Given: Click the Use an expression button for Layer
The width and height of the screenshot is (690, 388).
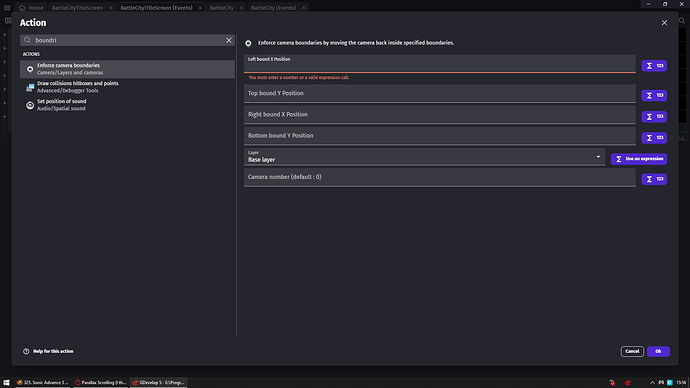Looking at the screenshot, I should (639, 159).
